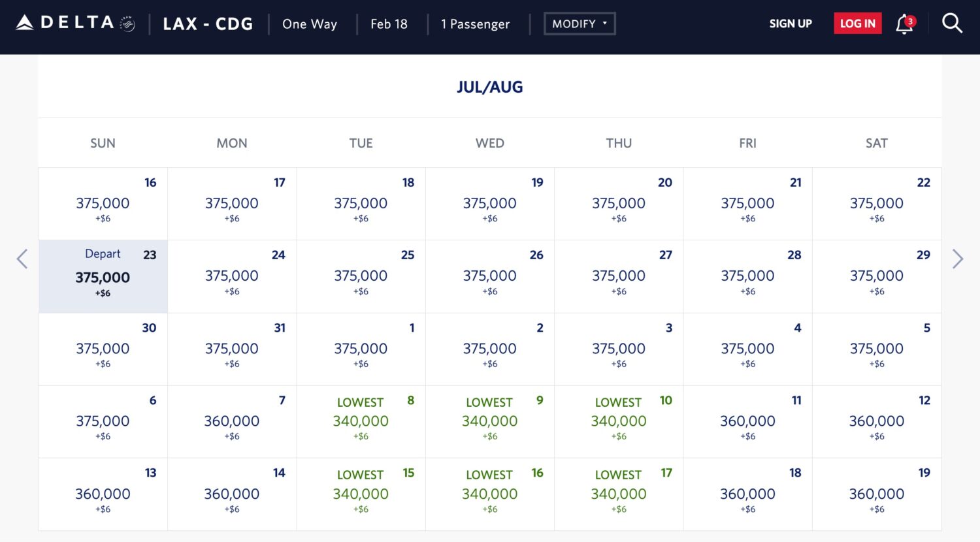Viewport: 980px width, 542px height.
Task: Open the search magnifier icon
Action: tap(952, 24)
